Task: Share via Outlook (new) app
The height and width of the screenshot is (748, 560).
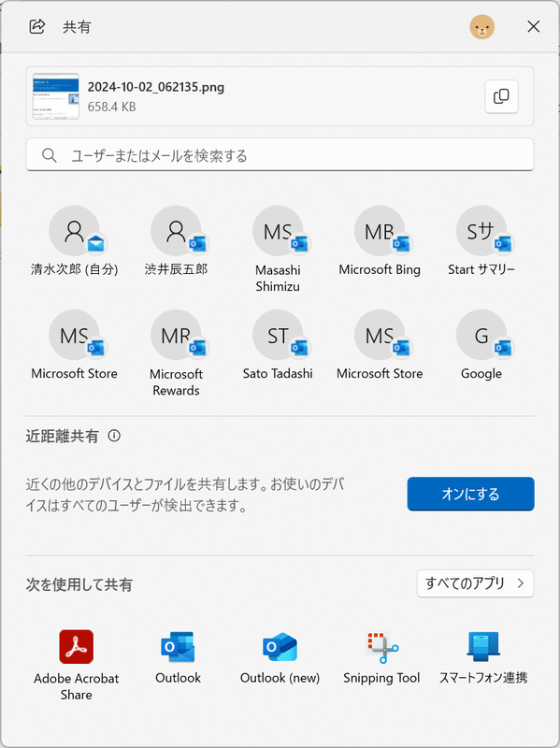Action: click(280, 657)
